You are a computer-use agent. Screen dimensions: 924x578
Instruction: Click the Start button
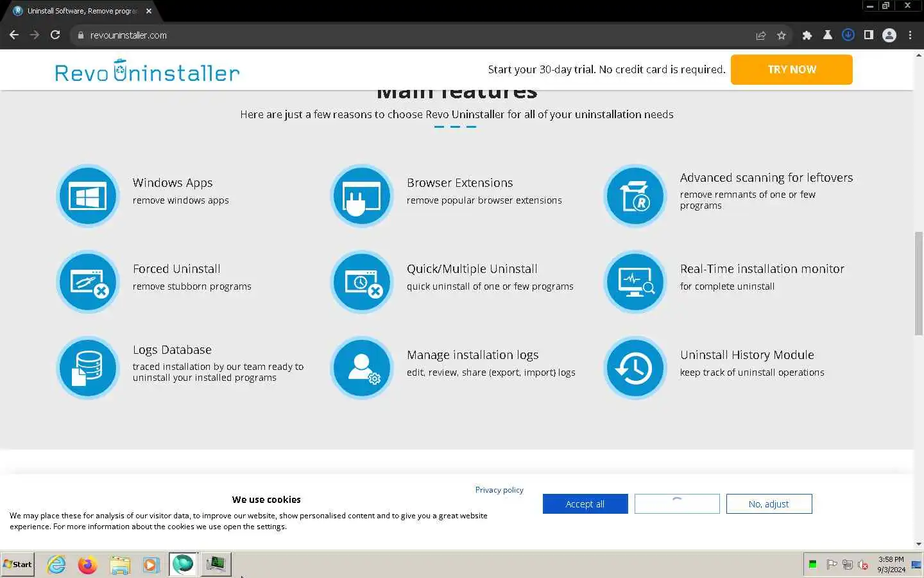(18, 565)
